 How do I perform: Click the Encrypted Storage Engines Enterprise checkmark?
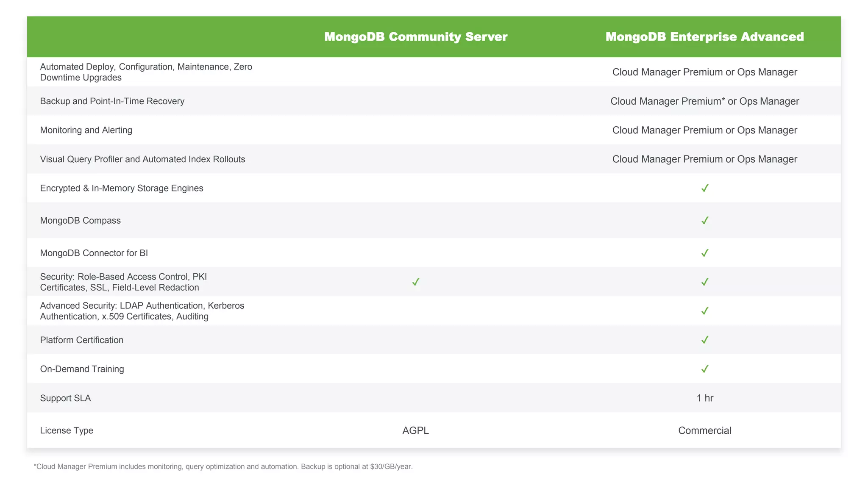tap(704, 188)
